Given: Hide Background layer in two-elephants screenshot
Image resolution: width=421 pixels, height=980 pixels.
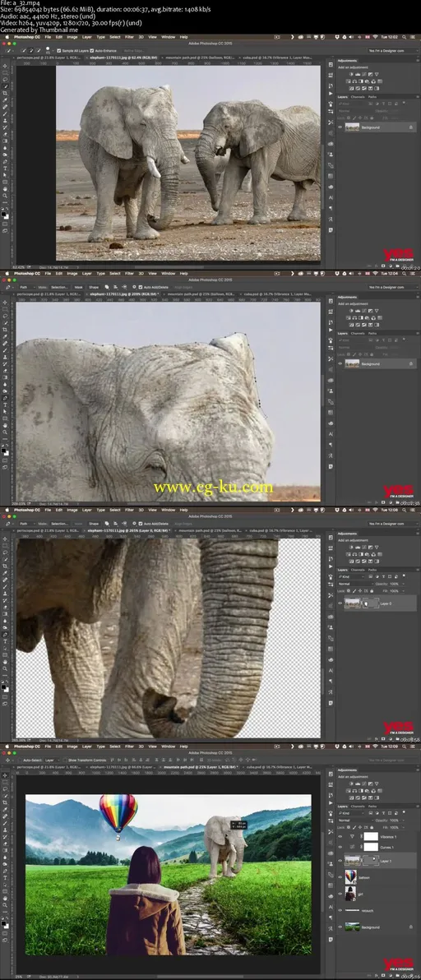Looking at the screenshot, I should click(340, 127).
